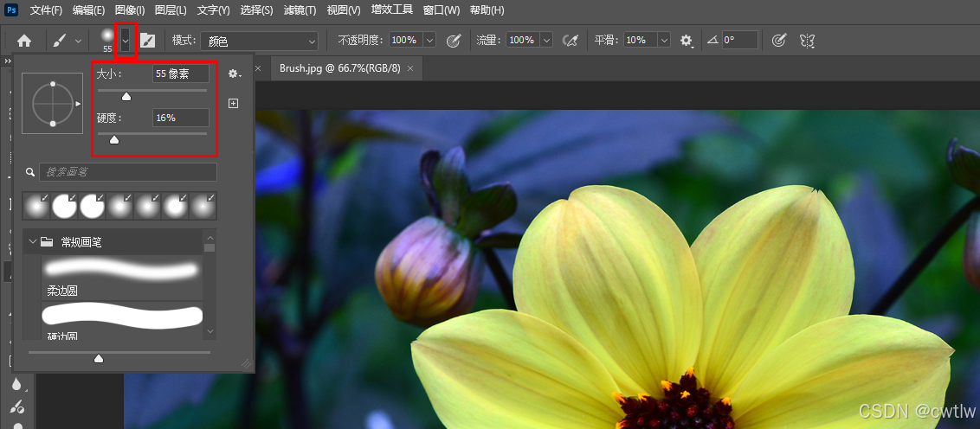
Task: Click the 流量 100% value field
Action: [523, 40]
